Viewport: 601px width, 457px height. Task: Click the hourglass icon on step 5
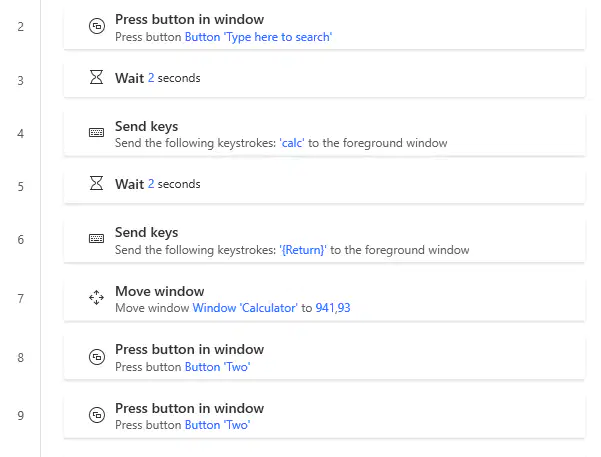[96, 183]
